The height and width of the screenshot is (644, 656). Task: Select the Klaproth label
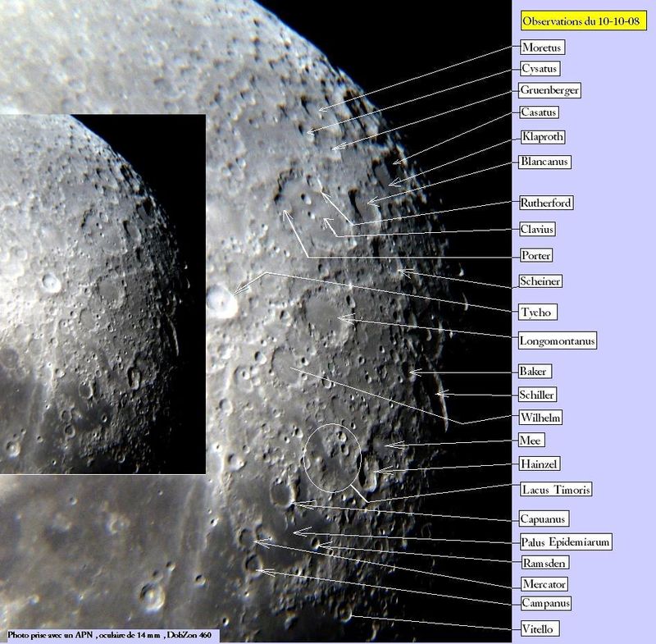543,136
